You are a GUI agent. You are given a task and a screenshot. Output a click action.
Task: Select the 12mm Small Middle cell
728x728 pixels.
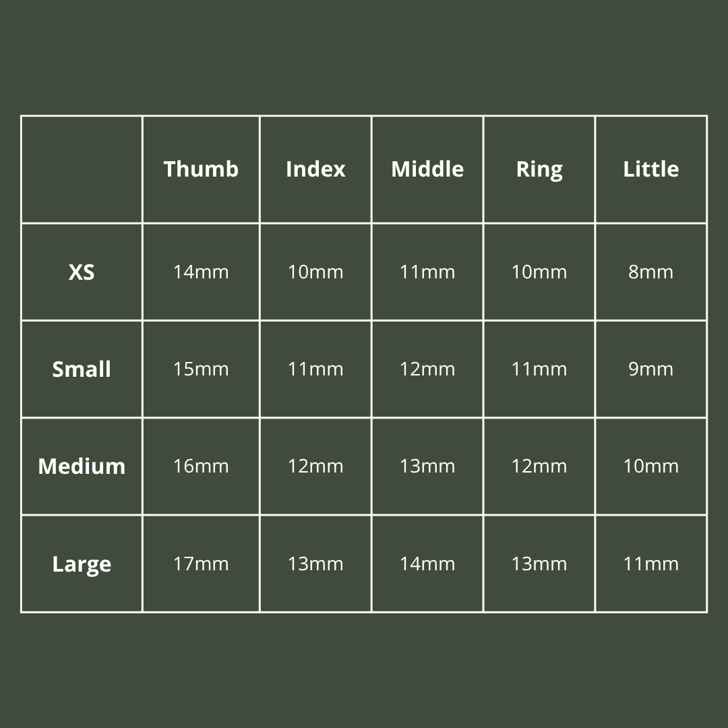[x=427, y=369]
